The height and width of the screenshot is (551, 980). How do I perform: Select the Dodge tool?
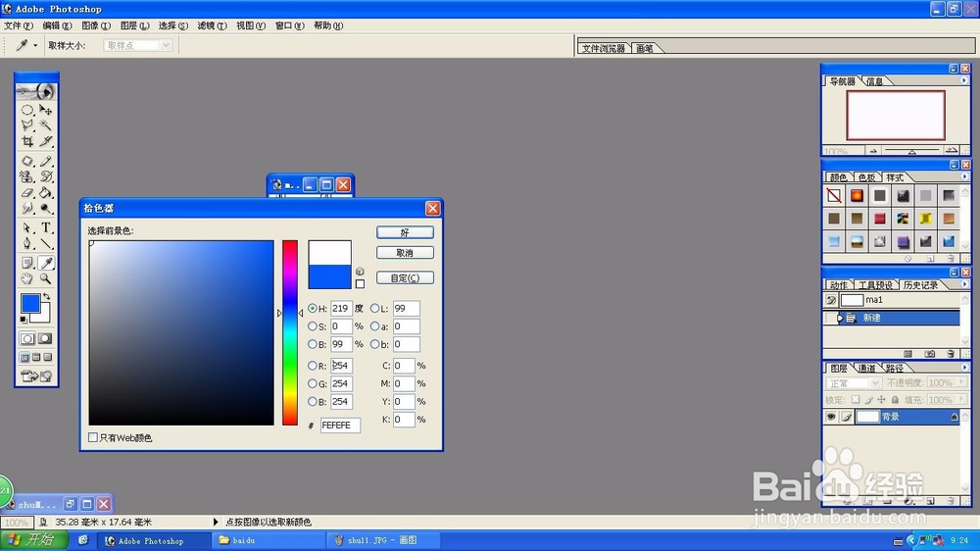(x=46, y=208)
